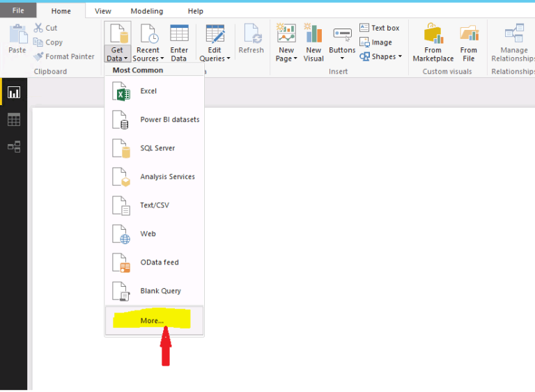Choose Blank Query option
This screenshot has width=535, height=392.
click(154, 291)
